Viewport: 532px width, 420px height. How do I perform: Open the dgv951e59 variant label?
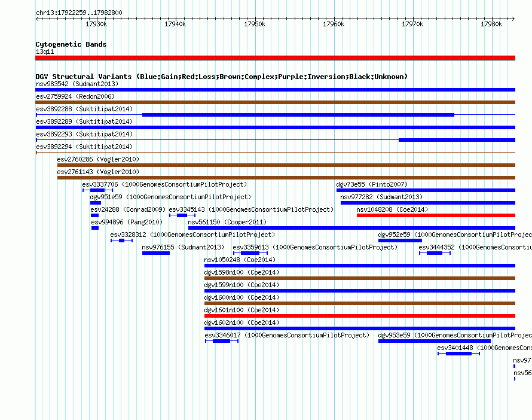[170, 197]
